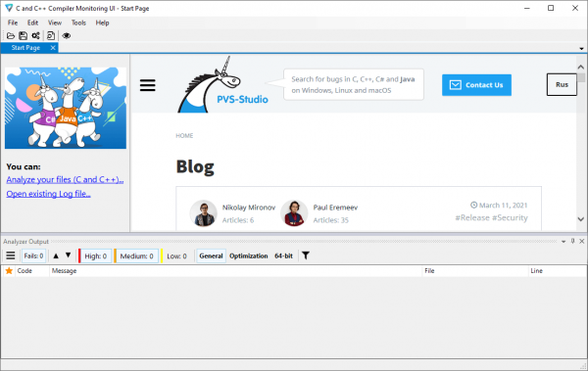Click Paul Eremeev's avatar
This screenshot has height=371, width=588.
point(294,213)
